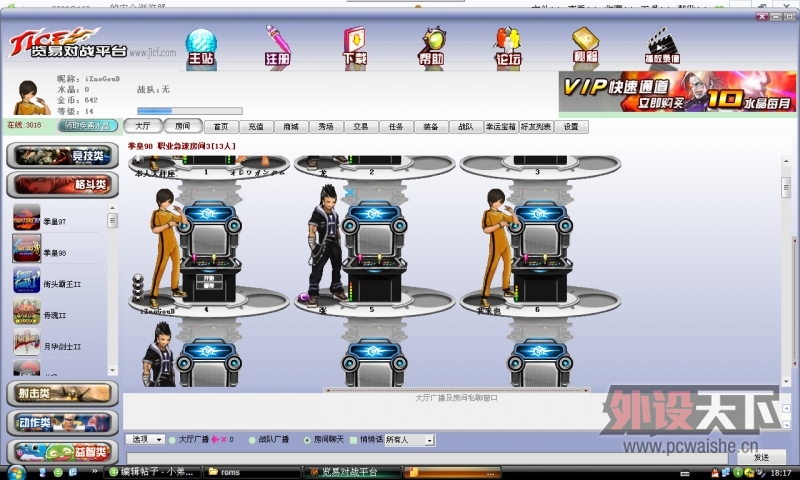Select the 侍魂II game icon
Viewport: 800px width, 480px height.
point(27,312)
